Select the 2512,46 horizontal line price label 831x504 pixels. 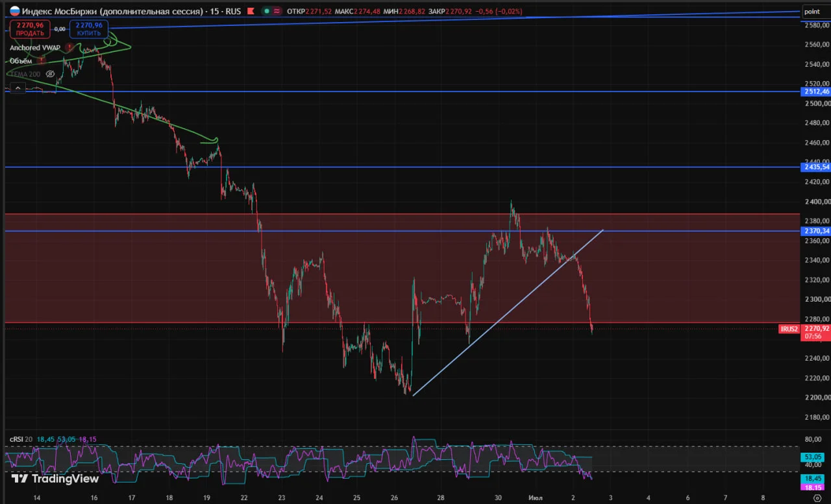click(817, 91)
